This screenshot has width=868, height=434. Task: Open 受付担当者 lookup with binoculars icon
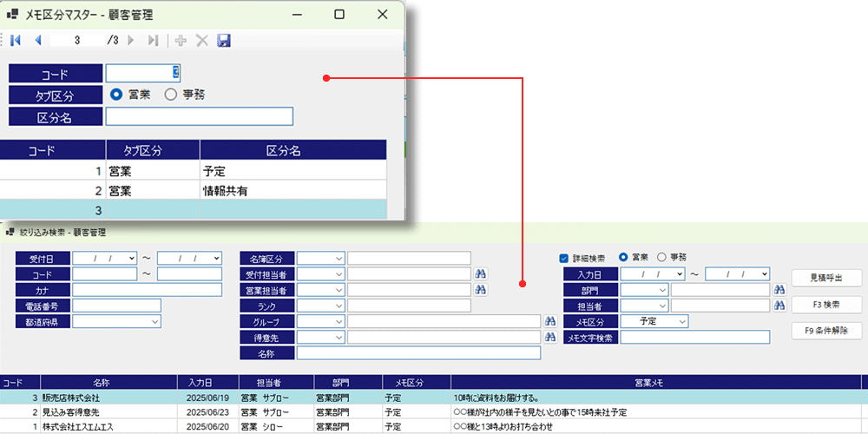pyautogui.click(x=481, y=273)
